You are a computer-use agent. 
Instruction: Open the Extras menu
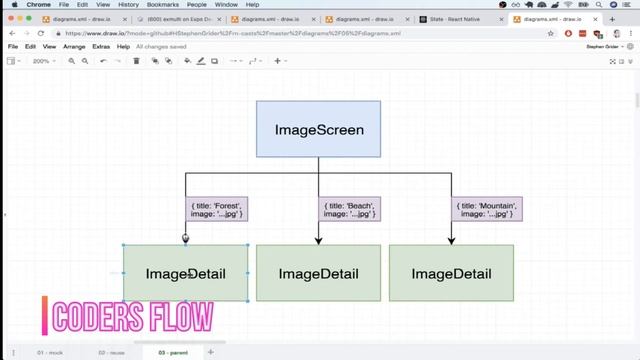[101, 47]
